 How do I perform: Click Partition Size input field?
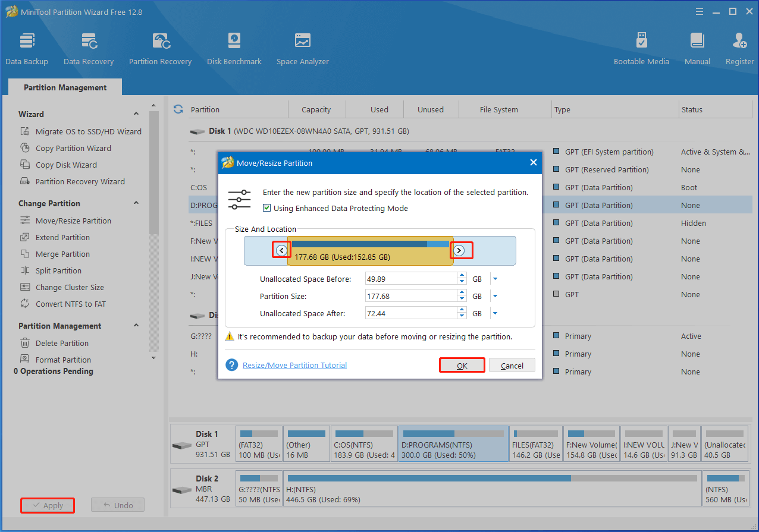tap(411, 295)
